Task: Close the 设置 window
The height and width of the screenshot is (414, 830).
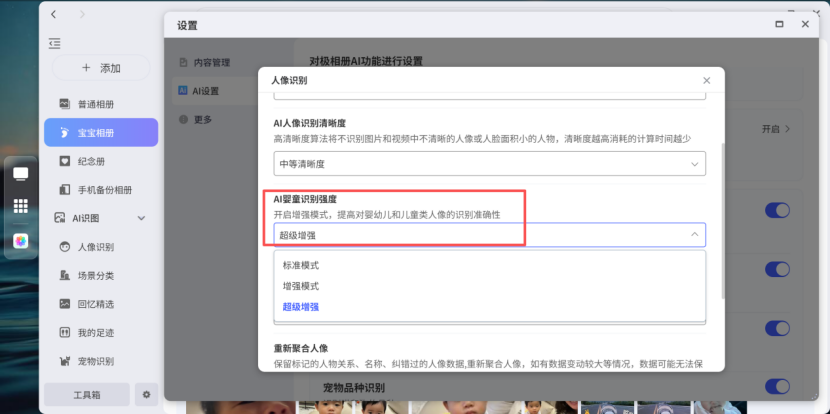Action: 805,24
